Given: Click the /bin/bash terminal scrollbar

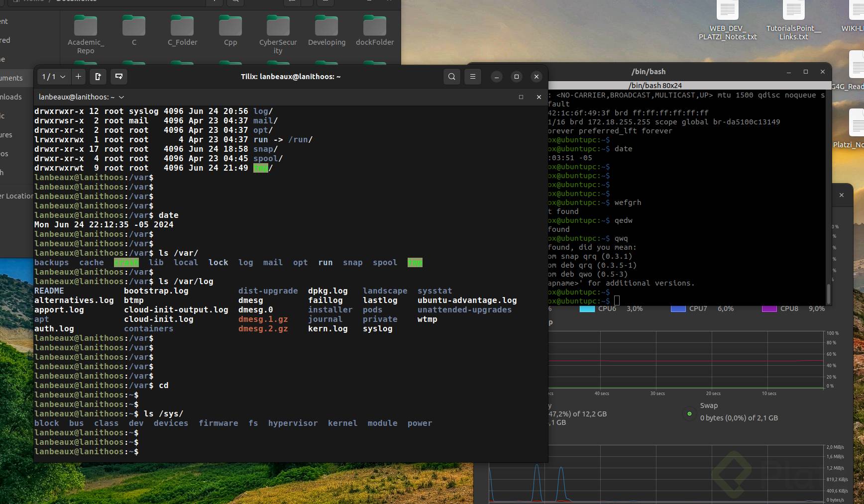Looking at the screenshot, I should (829, 294).
